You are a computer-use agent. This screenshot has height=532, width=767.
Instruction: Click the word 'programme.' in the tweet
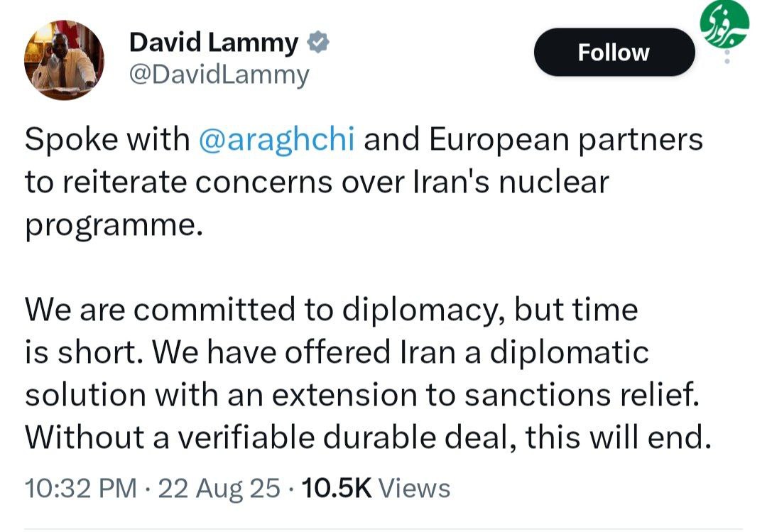(114, 226)
